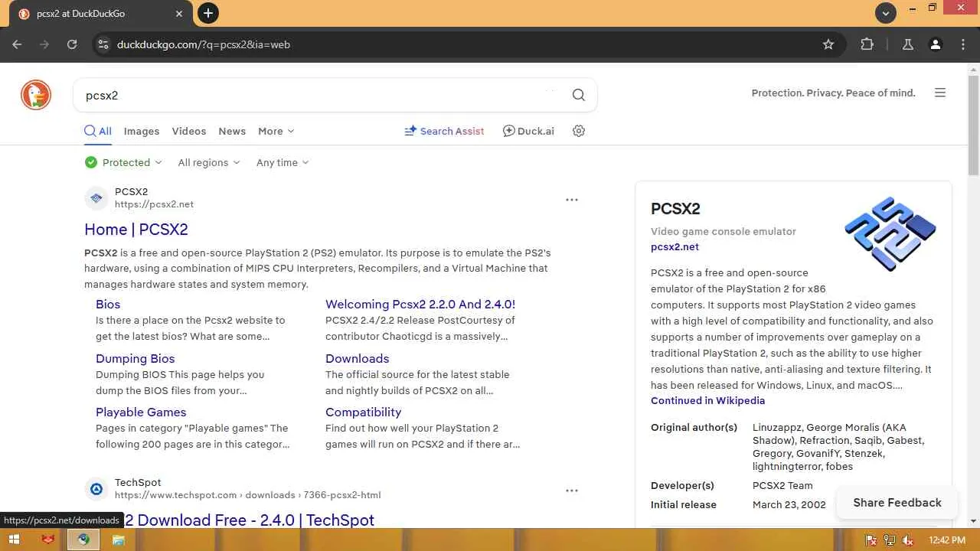
Task: Reload the current page
Action: (72, 44)
